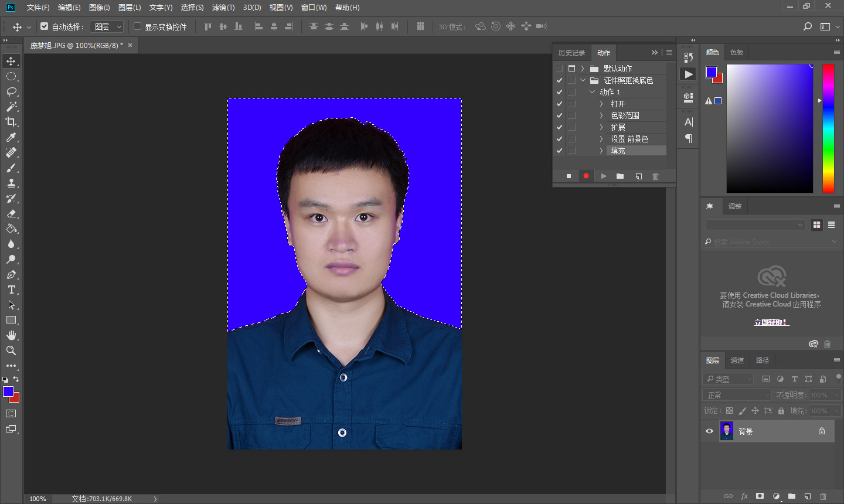Image resolution: width=844 pixels, height=504 pixels.
Task: Expand the 默认动作 action set
Action: (583, 69)
